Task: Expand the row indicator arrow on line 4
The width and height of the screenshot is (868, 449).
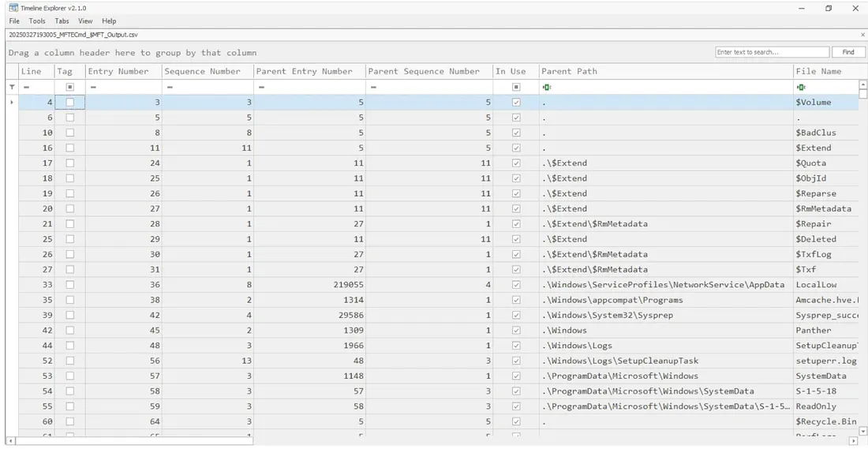Action: click(12, 103)
